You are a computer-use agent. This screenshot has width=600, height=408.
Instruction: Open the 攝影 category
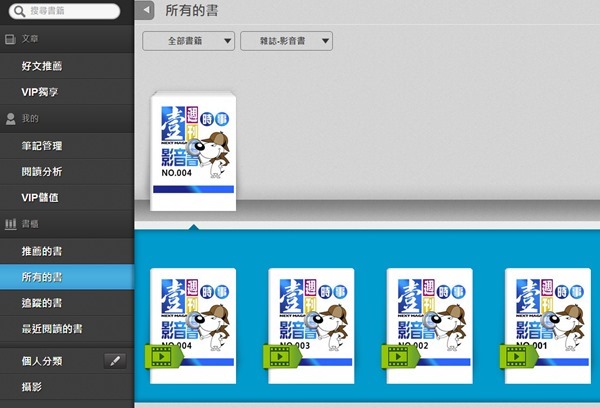click(67, 387)
